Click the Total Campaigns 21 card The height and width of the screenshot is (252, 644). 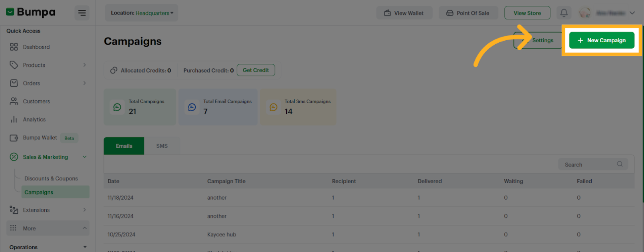140,107
